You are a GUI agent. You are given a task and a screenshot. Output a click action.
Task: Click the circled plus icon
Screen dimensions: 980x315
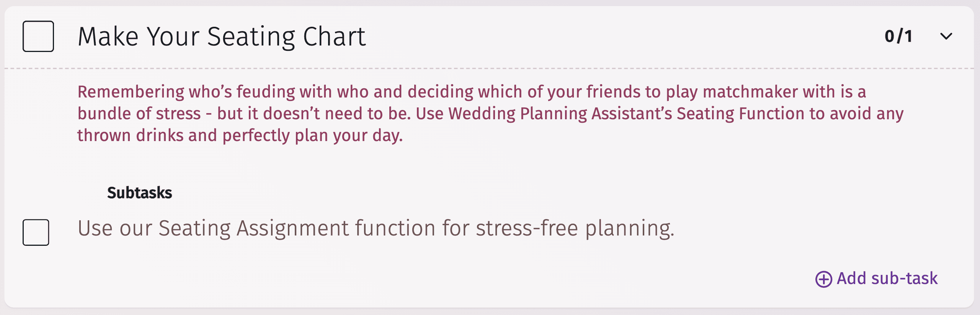[x=823, y=279]
